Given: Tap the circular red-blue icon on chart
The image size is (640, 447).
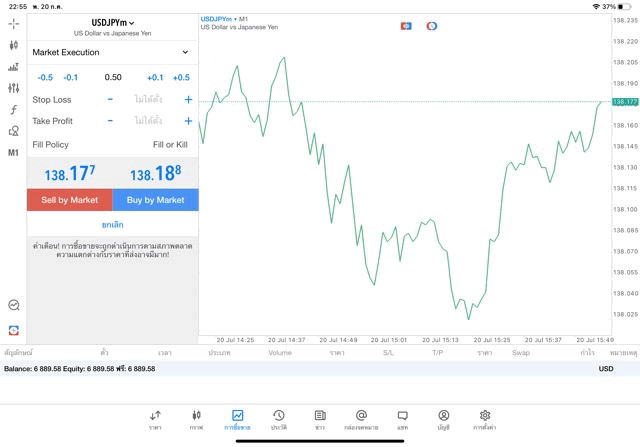Looking at the screenshot, I should pyautogui.click(x=431, y=26).
